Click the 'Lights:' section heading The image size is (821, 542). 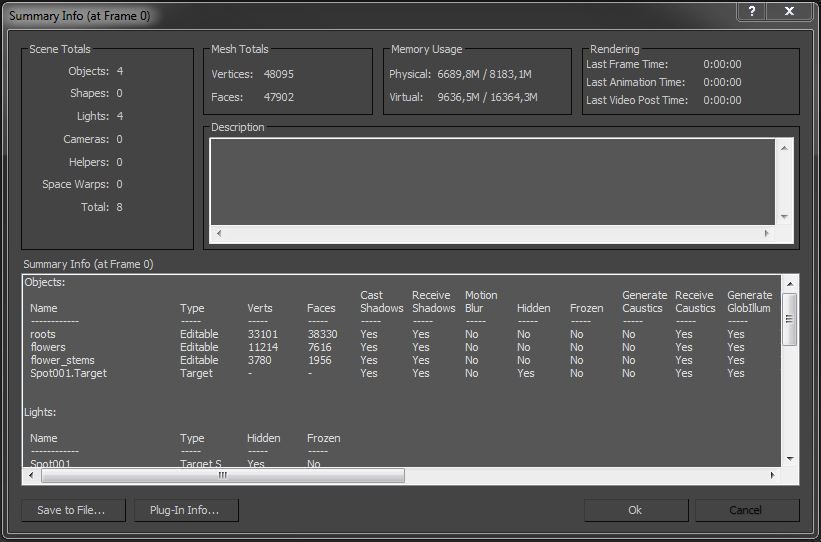point(40,412)
